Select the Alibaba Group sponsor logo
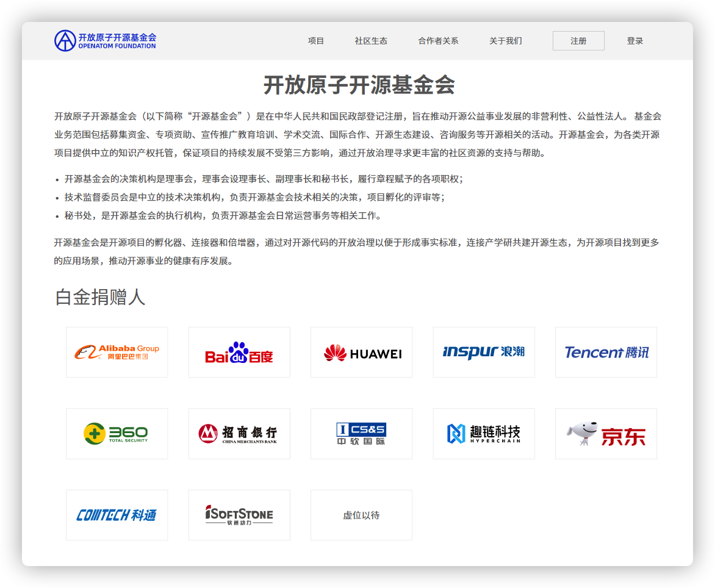 click(x=117, y=352)
